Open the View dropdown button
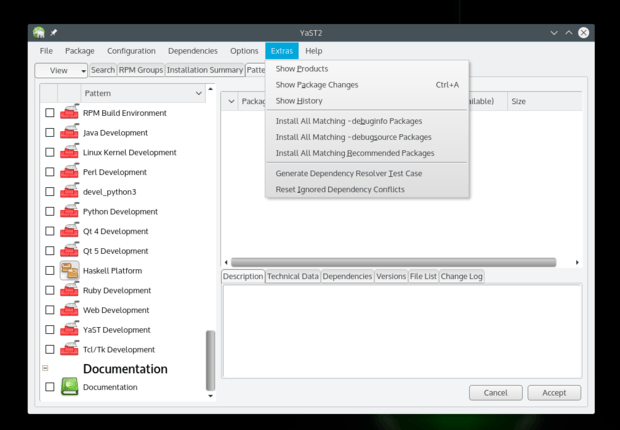The height and width of the screenshot is (430, 620). (x=61, y=70)
